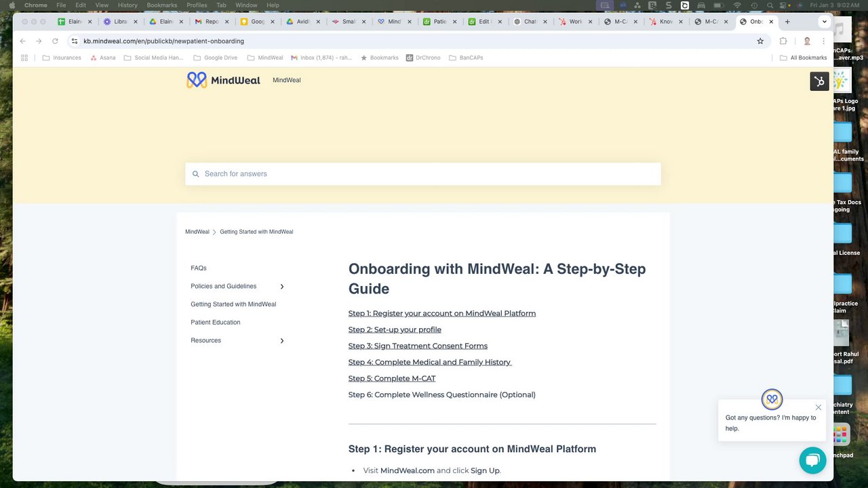Dismiss the chat greeting popup with X
This screenshot has height=488, width=868.
(x=818, y=407)
